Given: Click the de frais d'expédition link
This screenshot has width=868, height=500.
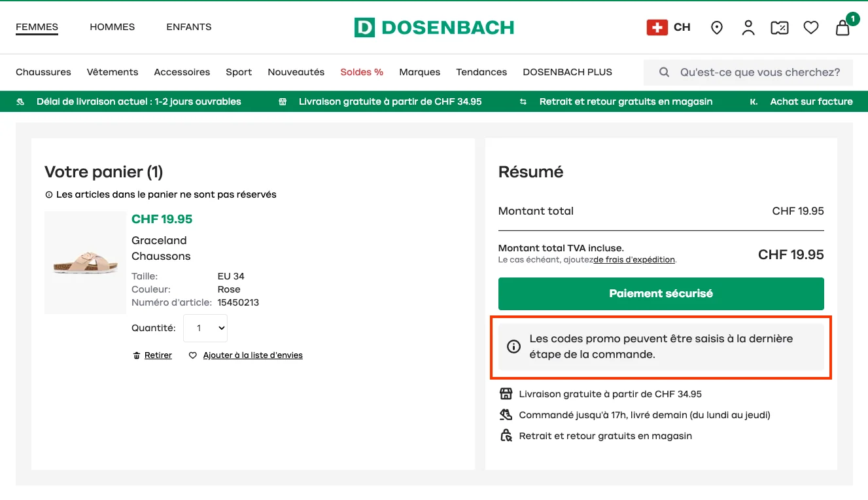Looking at the screenshot, I should click(x=634, y=260).
